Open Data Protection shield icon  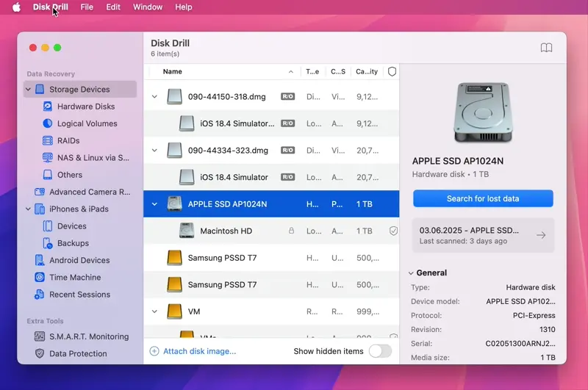[x=40, y=353]
